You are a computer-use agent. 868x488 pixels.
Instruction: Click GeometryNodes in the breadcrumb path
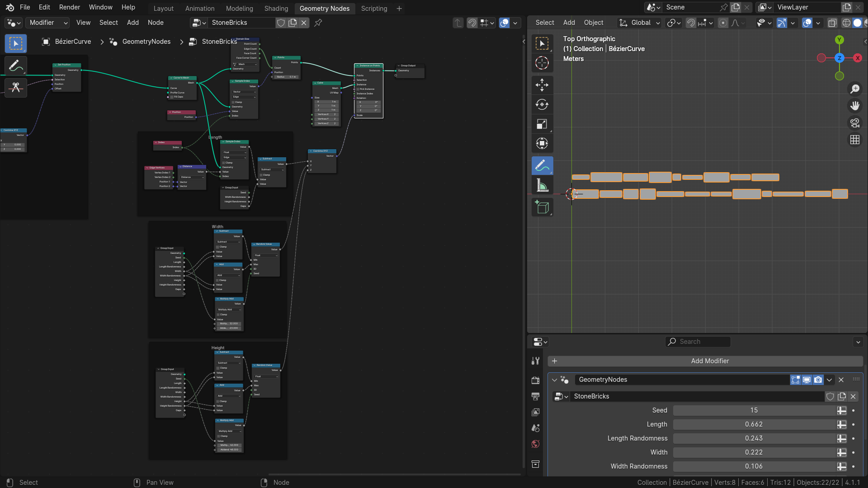[x=146, y=42]
